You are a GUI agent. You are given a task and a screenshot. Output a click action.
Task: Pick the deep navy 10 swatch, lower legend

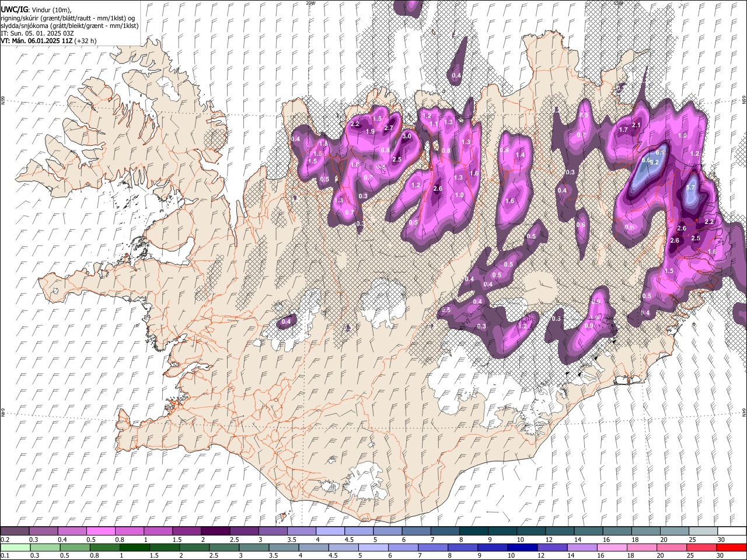click(522, 547)
